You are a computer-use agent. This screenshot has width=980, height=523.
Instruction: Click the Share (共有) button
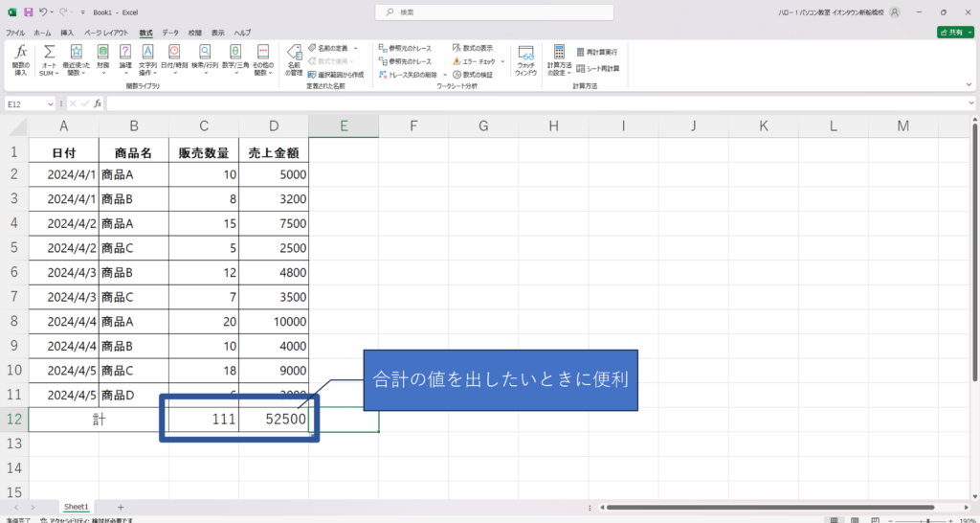click(x=956, y=32)
